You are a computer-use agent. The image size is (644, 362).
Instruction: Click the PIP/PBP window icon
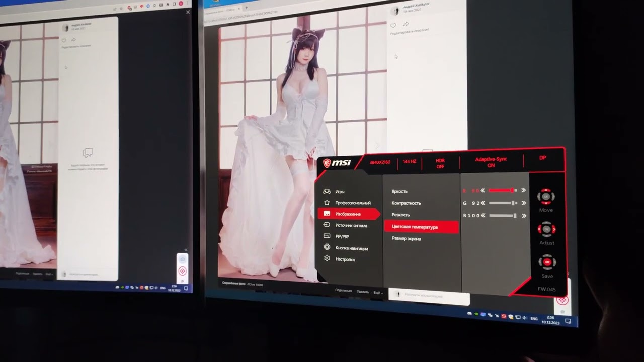click(x=327, y=236)
